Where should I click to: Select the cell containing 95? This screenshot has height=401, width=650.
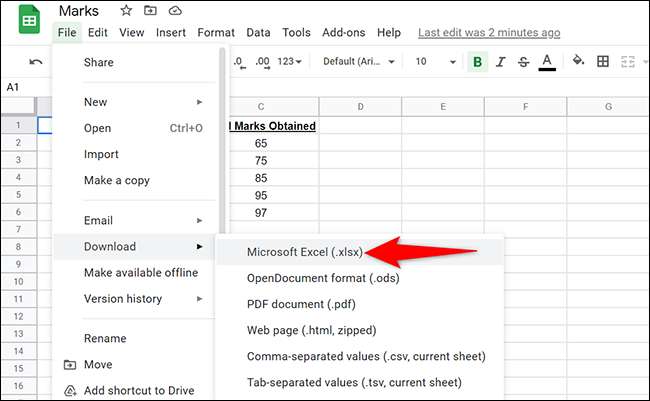pyautogui.click(x=274, y=195)
